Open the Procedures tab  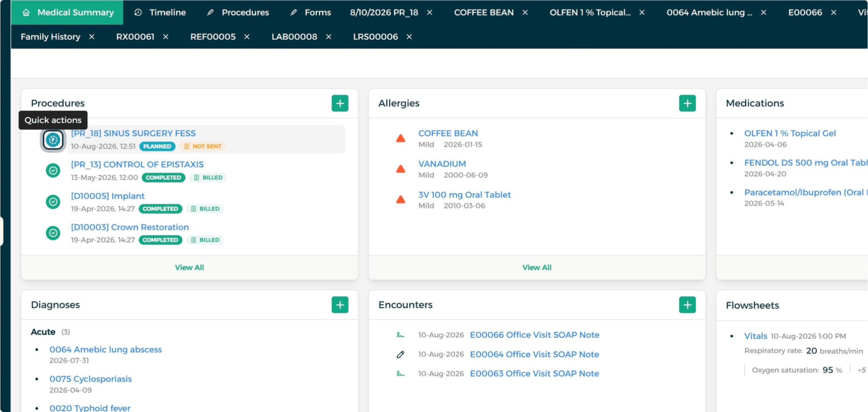pyautogui.click(x=238, y=13)
